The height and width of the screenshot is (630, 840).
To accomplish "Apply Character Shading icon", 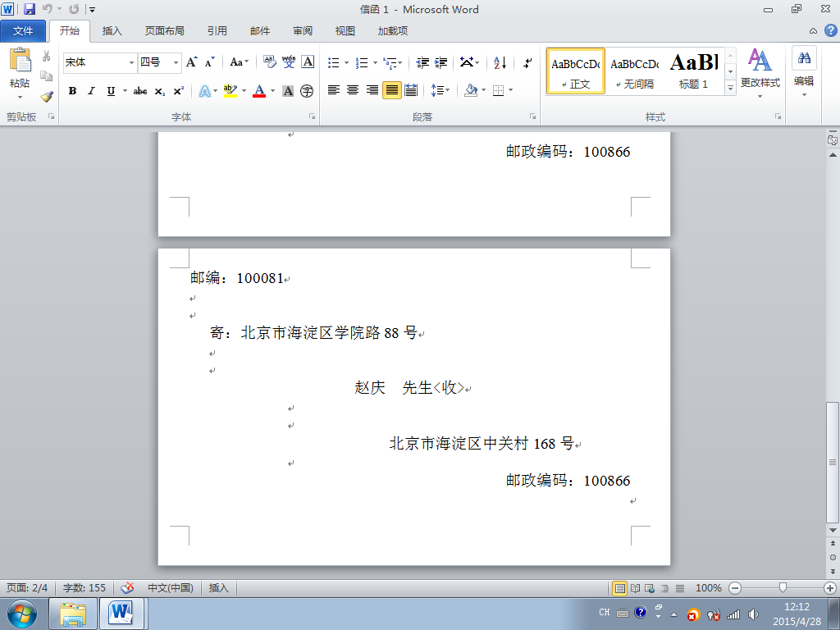I will tap(288, 91).
